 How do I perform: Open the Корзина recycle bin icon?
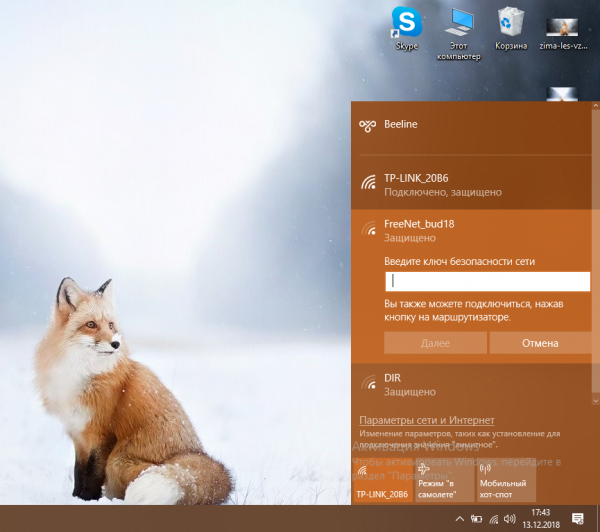511,25
